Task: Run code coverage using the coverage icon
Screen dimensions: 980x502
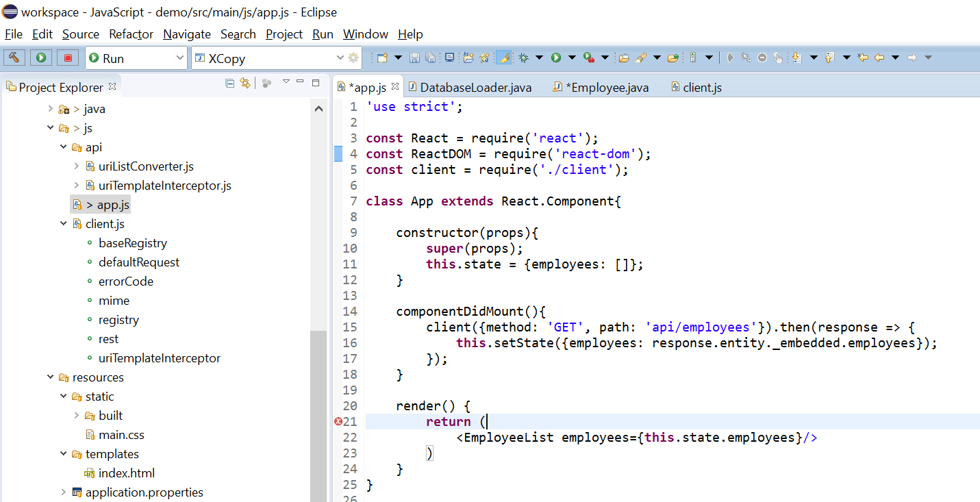Action: point(588,58)
